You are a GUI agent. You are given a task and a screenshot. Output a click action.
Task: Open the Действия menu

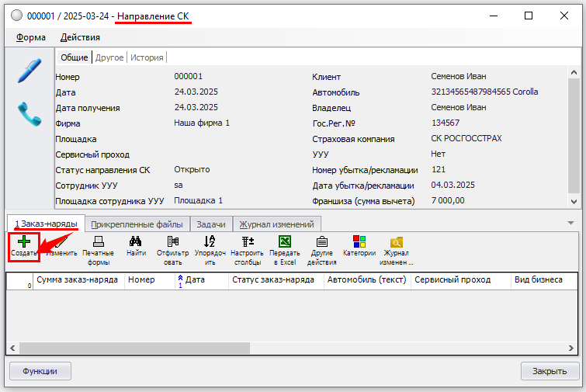coord(80,37)
